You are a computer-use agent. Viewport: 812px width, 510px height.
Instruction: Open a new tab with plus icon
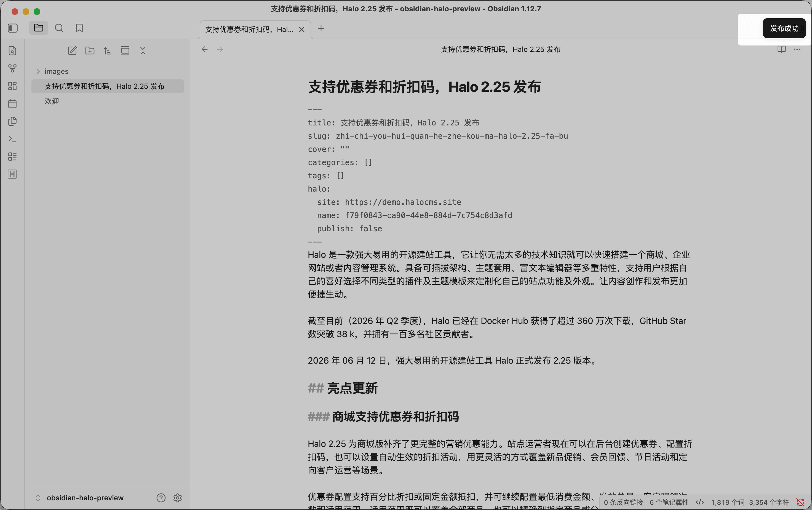pos(321,29)
